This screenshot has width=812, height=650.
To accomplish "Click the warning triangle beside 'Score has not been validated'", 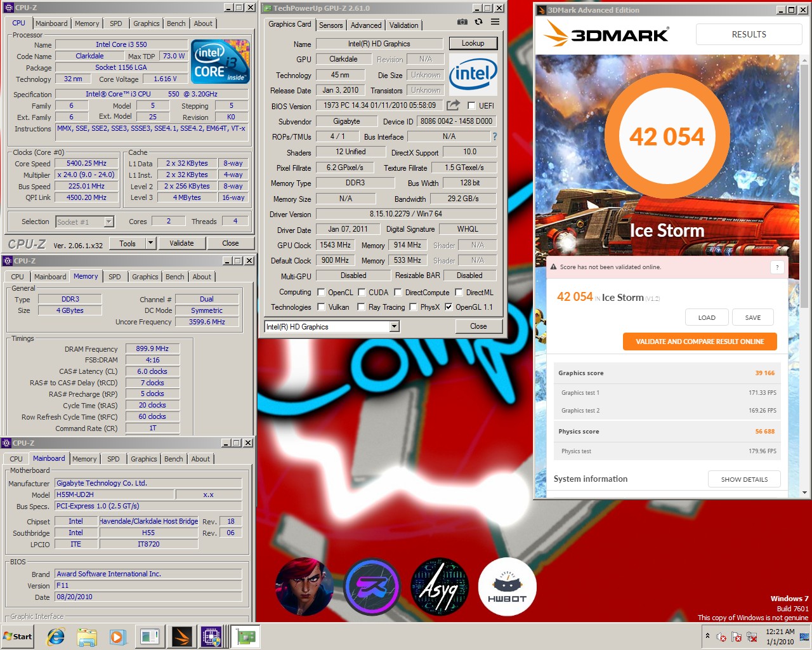I will tap(553, 267).
